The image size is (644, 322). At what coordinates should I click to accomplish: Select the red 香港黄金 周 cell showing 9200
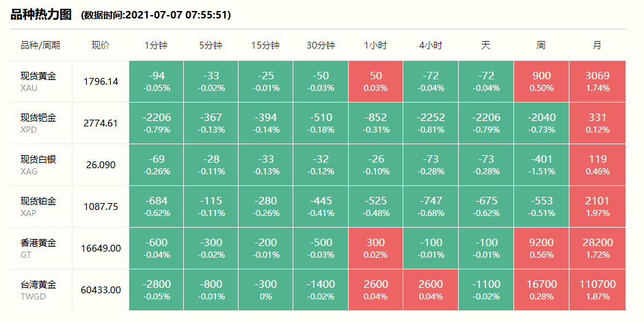(x=541, y=247)
